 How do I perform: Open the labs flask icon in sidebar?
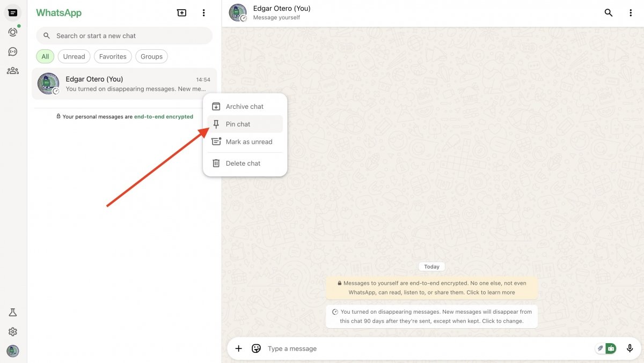click(13, 313)
